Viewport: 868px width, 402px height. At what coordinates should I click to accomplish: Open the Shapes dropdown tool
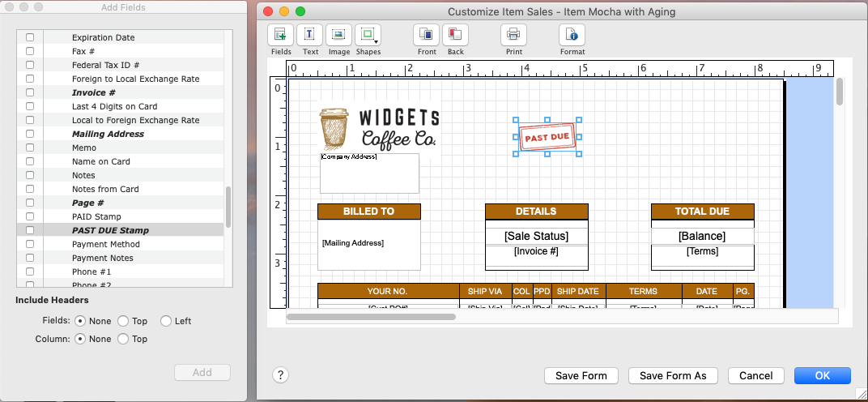coord(368,35)
